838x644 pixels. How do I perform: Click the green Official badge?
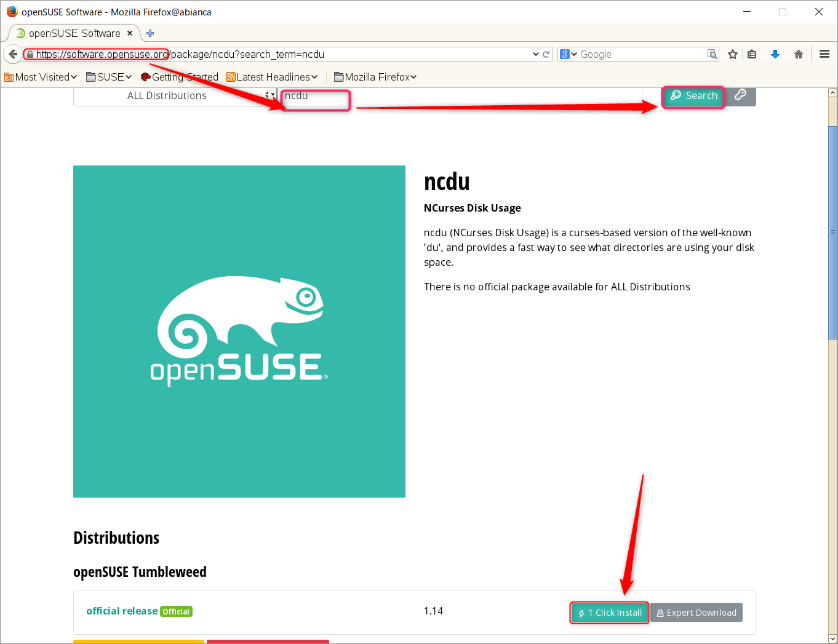tap(177, 611)
